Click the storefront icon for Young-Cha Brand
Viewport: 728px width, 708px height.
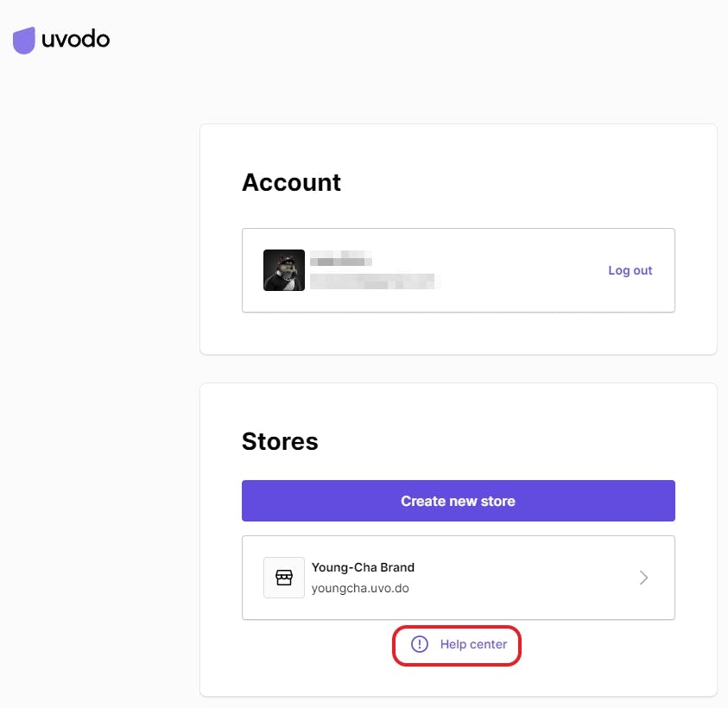click(x=284, y=578)
